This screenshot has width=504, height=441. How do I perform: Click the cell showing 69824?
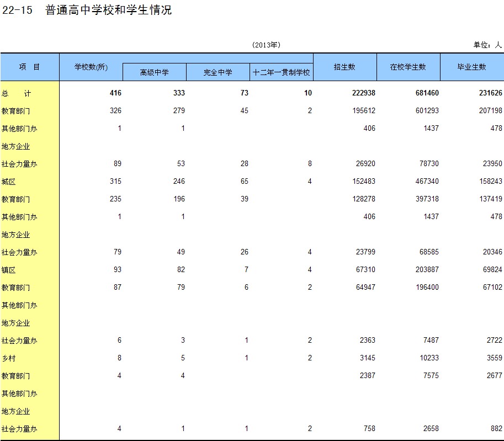coord(492,270)
